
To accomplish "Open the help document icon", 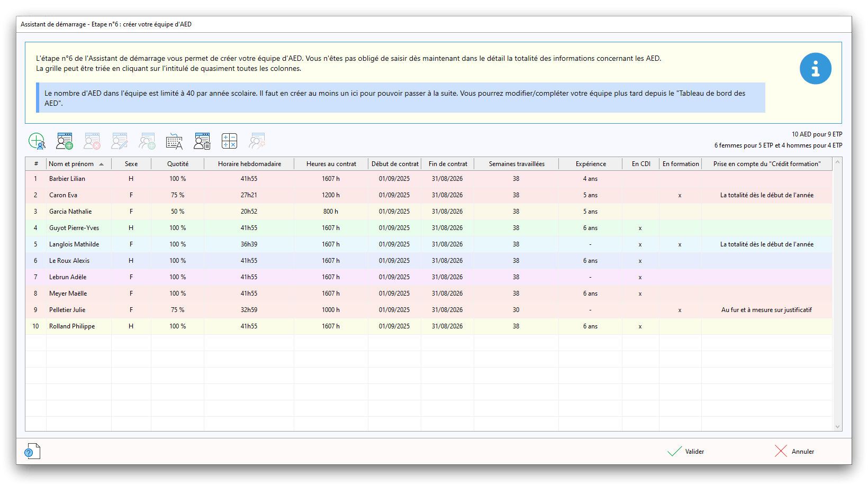I will [x=32, y=451].
